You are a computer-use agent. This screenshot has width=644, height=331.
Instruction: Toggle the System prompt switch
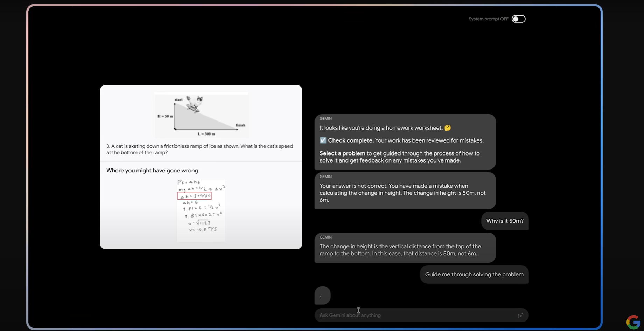click(x=518, y=19)
